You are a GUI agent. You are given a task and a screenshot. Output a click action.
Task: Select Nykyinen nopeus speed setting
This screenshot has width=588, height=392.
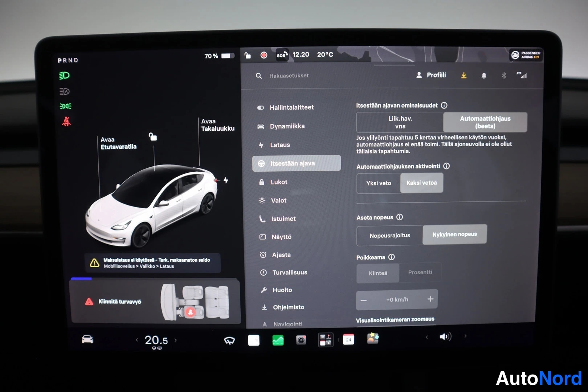click(455, 234)
